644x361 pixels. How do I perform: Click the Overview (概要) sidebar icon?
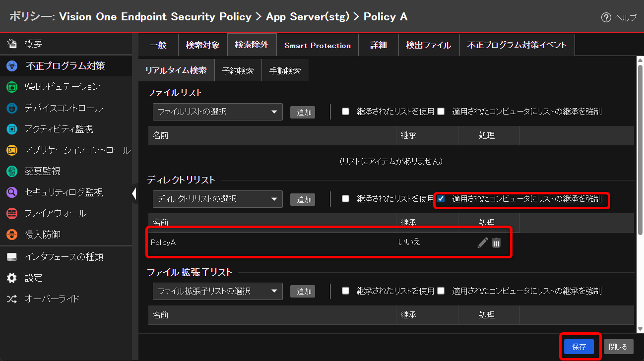click(12, 44)
